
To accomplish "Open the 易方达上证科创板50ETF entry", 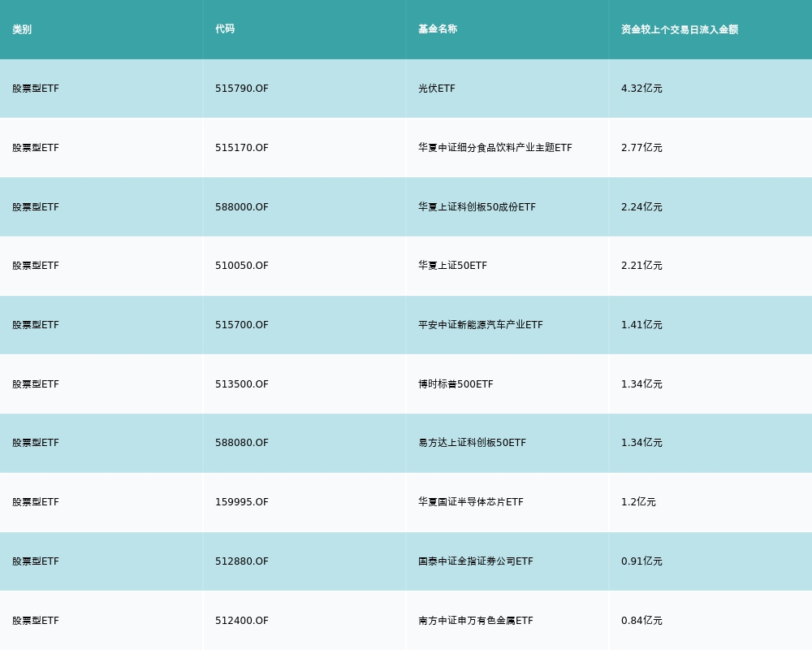I will [473, 443].
